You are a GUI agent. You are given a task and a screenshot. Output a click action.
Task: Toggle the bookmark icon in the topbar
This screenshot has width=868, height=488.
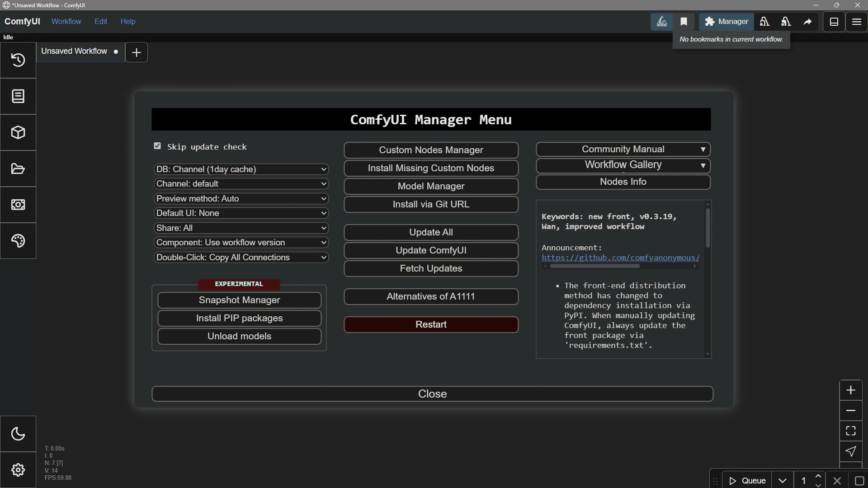tap(684, 21)
